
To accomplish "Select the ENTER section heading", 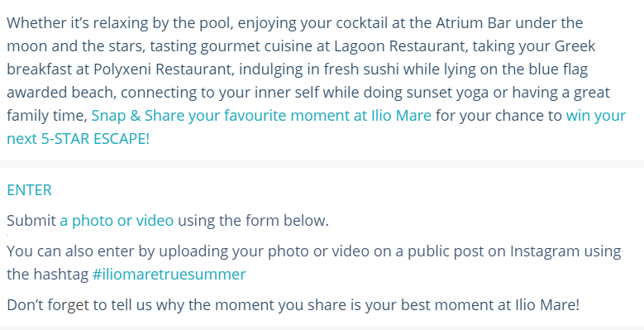I will pos(29,190).
